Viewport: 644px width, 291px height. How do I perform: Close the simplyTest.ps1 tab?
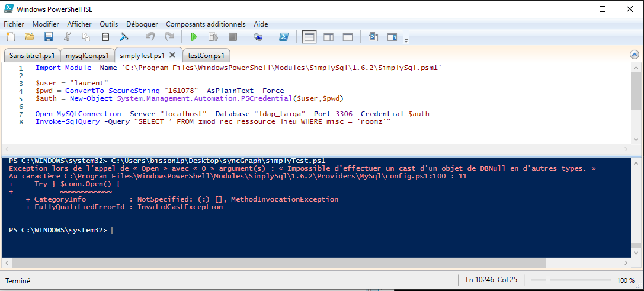pos(172,55)
